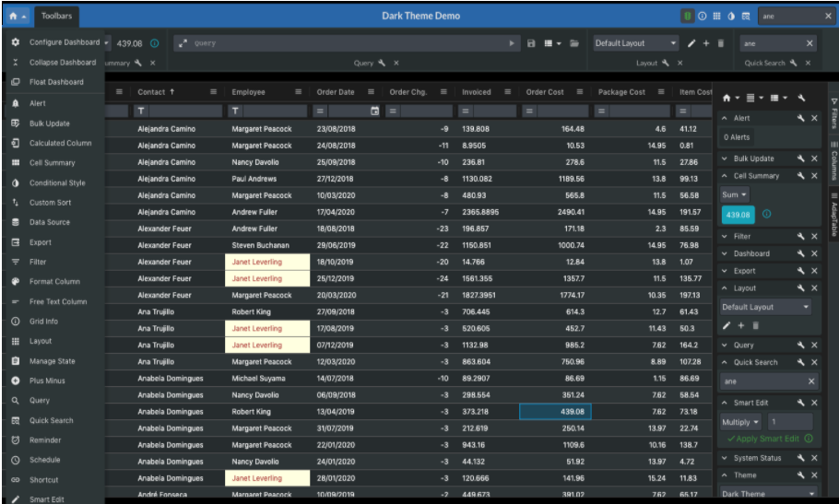Collapse the Alert tool panel section
This screenshot has height=504, width=839.
coord(725,118)
